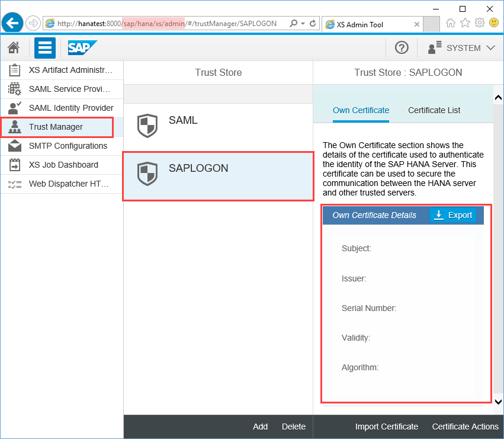Viewport: 504px width, 439px height.
Task: Click the Validity: field label
Action: coord(356,338)
